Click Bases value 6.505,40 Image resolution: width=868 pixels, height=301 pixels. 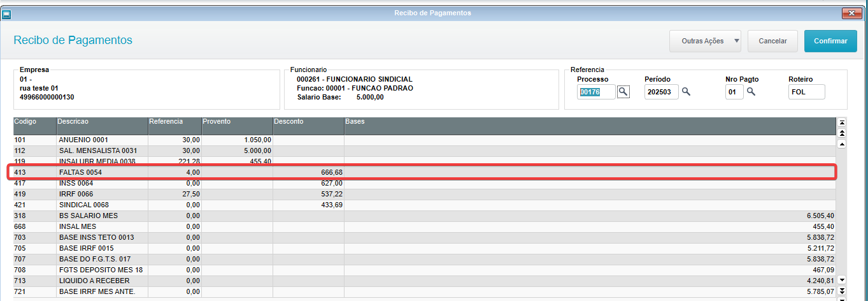[x=820, y=216]
